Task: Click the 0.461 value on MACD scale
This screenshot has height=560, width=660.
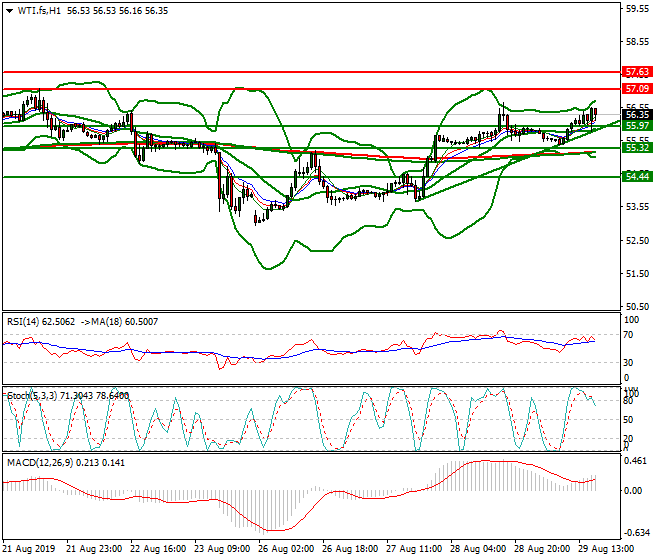Action: point(635,461)
